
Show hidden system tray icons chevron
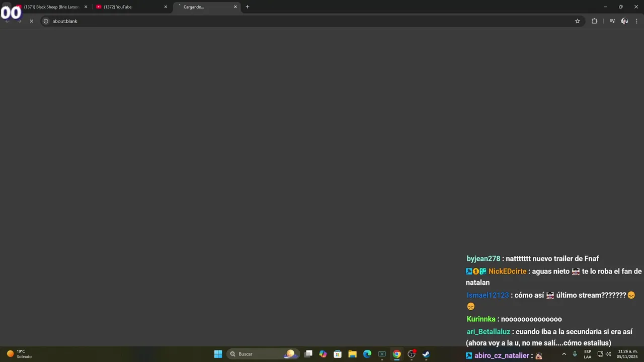tap(564, 354)
